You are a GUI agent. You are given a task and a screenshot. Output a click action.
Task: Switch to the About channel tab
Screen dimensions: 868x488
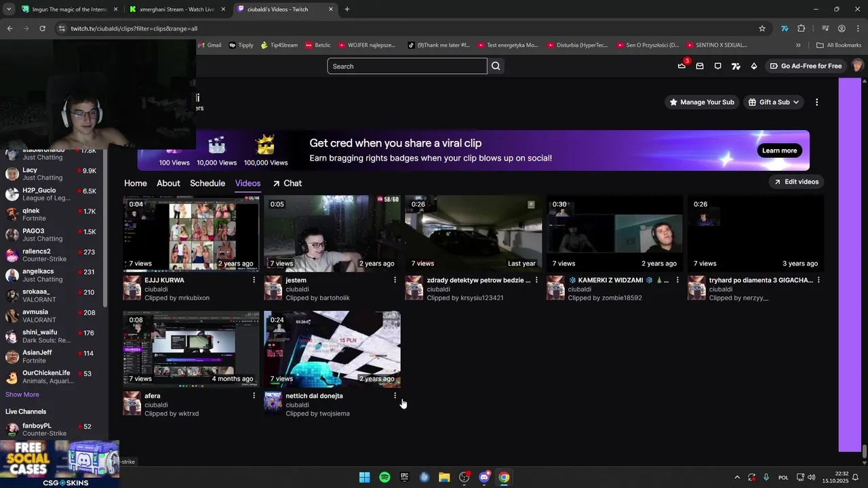click(168, 183)
